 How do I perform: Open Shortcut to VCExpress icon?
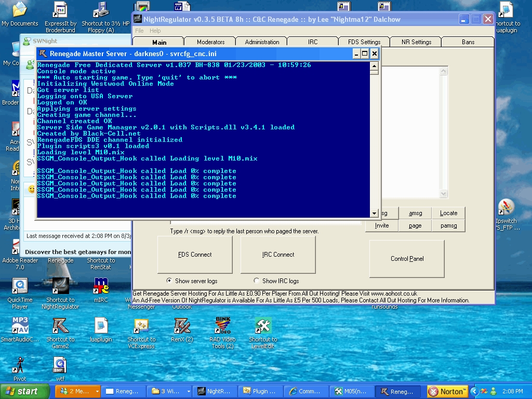pyautogui.click(x=141, y=326)
